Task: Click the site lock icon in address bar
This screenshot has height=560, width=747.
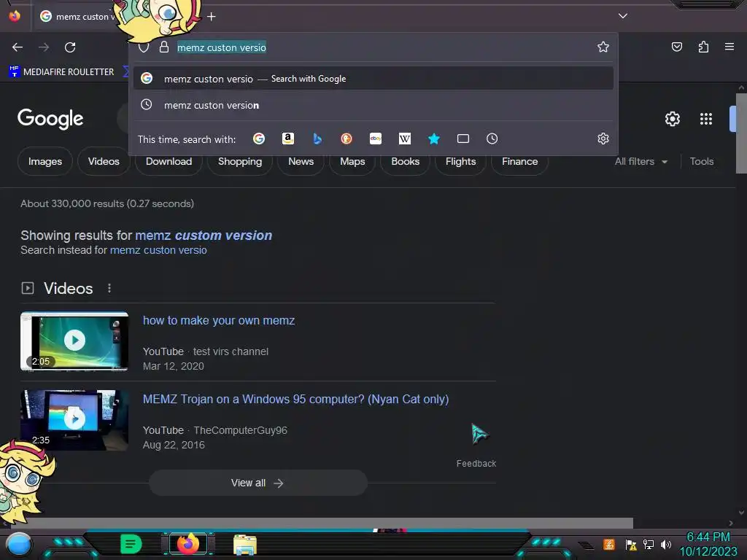Action: tap(164, 47)
